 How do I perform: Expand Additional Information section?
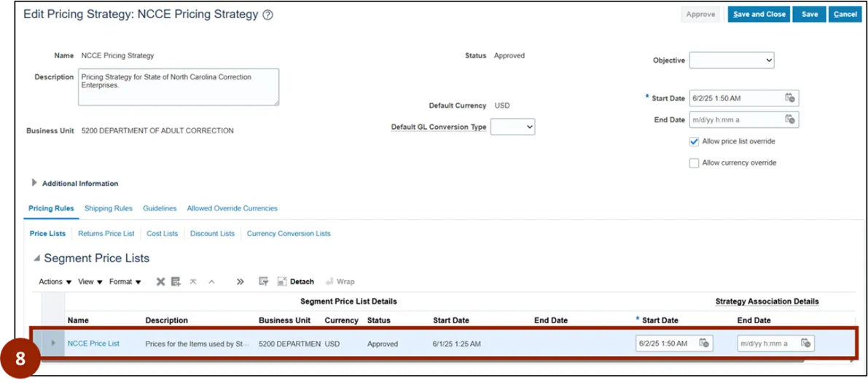[x=35, y=183]
